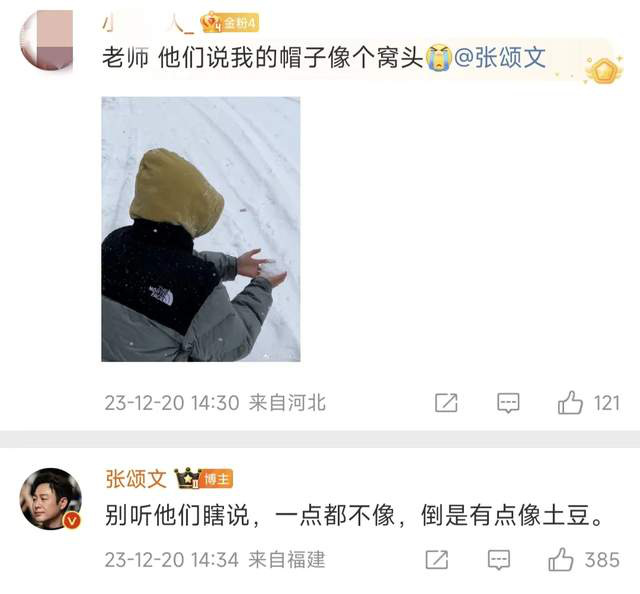This screenshot has height=594, width=640.
Task: Tap the crying emoji in the comment
Action: click(438, 58)
